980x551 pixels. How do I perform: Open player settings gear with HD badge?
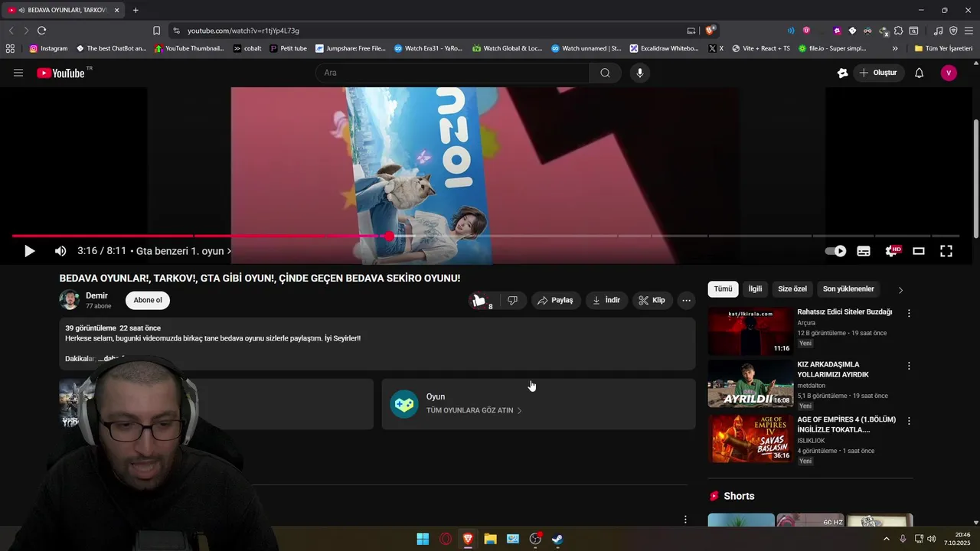tap(892, 251)
